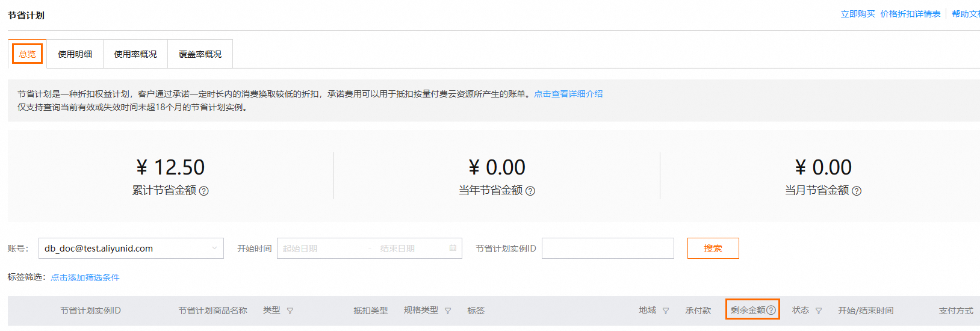
Task: Focus the 节省计划实例ID input field
Action: coord(607,249)
